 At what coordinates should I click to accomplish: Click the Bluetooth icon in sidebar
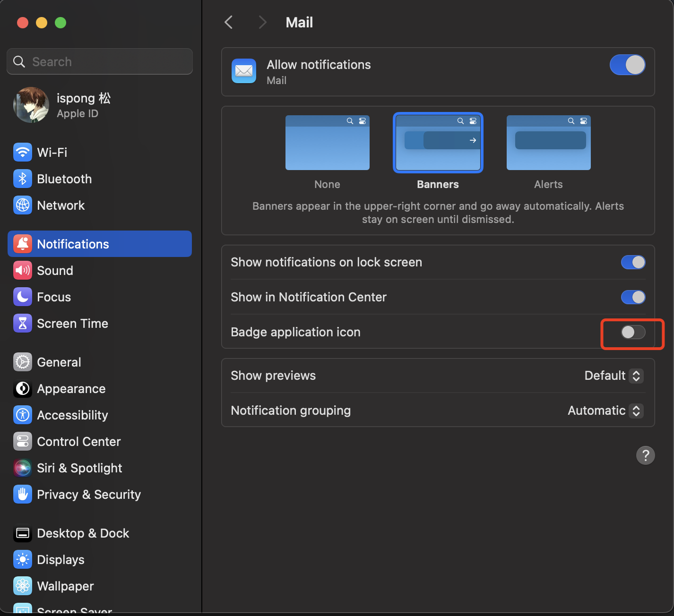tap(23, 179)
